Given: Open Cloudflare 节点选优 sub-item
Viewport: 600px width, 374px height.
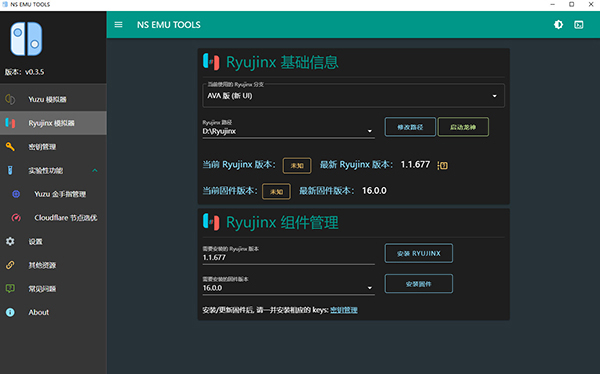Looking at the screenshot, I should point(53,217).
